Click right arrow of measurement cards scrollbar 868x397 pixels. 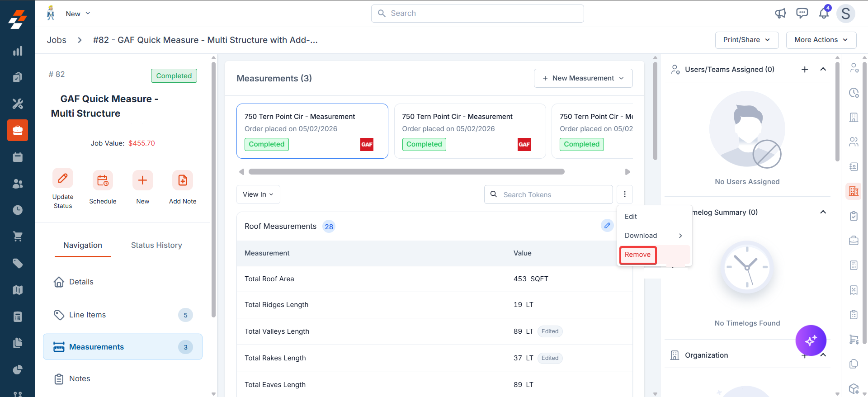coord(627,172)
